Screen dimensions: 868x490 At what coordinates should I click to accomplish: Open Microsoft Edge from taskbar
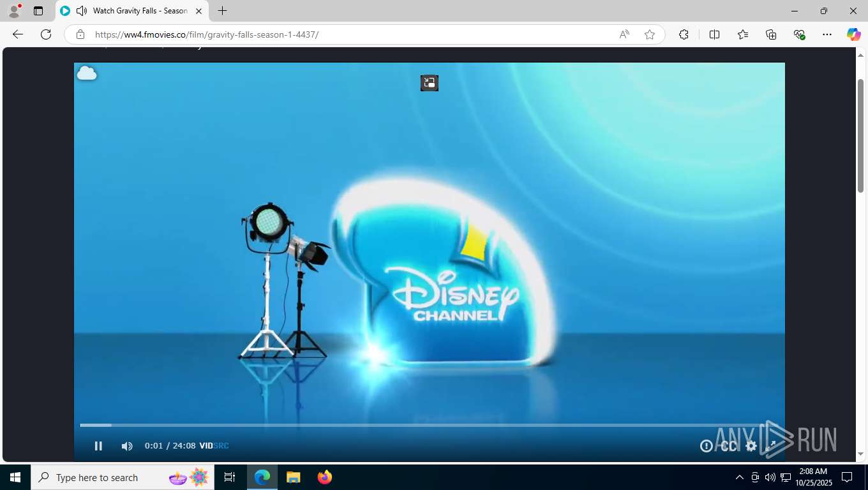tap(262, 477)
